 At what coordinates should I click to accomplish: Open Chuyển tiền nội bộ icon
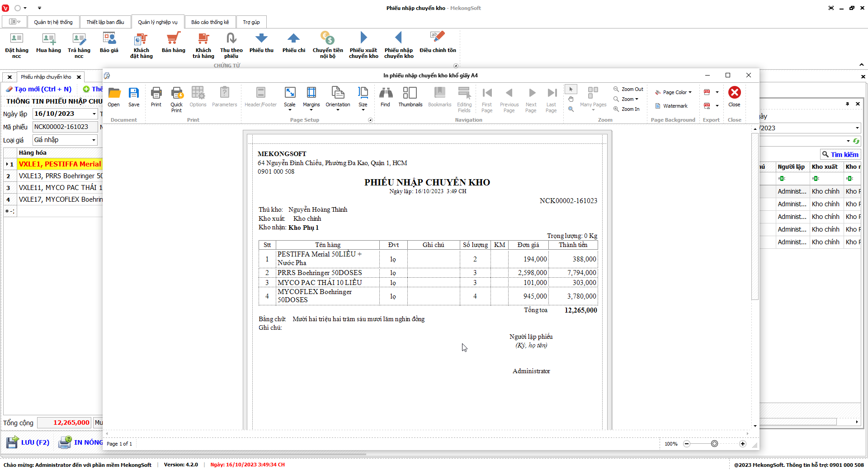[328, 45]
